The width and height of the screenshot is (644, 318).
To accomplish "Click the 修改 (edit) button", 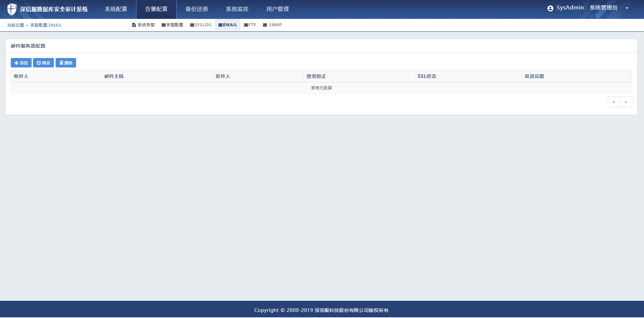I will 43,63.
